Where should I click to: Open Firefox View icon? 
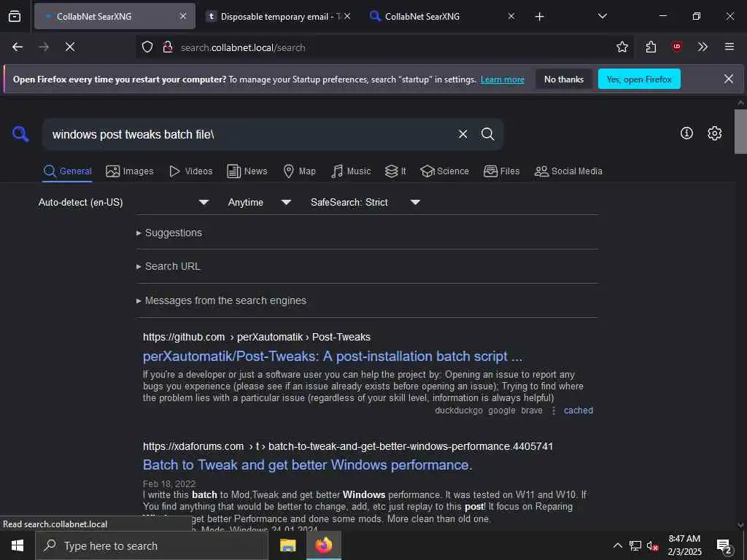tap(15, 16)
